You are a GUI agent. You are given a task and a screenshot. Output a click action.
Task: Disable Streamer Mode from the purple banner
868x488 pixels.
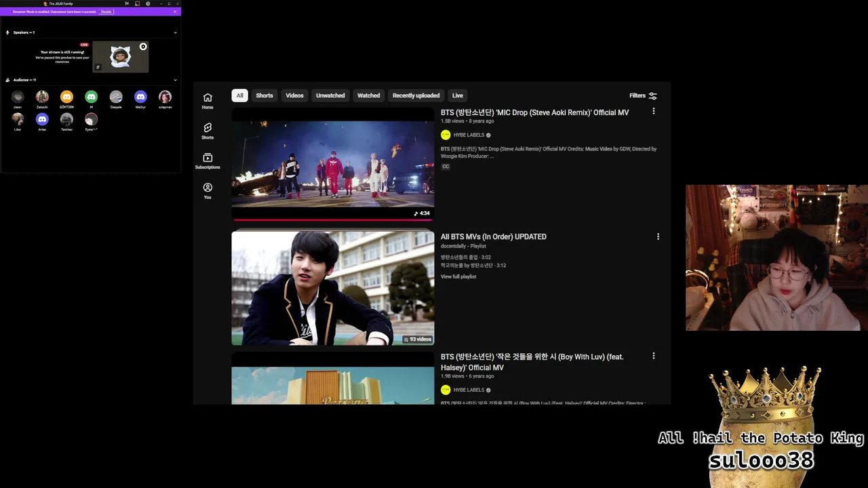106,12
